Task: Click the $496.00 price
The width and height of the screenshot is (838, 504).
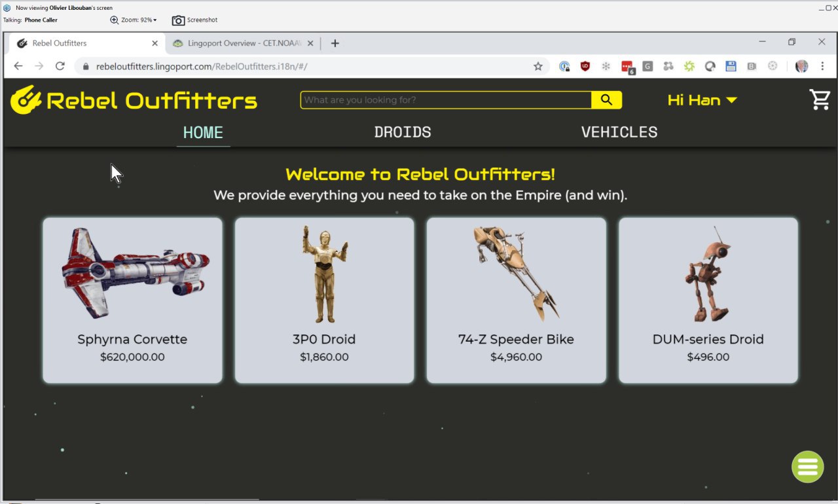Action: point(708,357)
